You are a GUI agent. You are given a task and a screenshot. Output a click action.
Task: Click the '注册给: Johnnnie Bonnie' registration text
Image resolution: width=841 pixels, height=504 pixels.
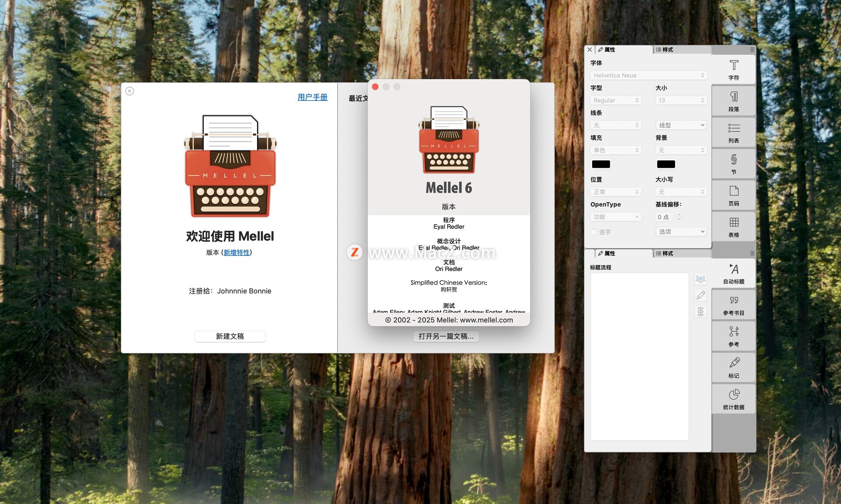point(230,291)
